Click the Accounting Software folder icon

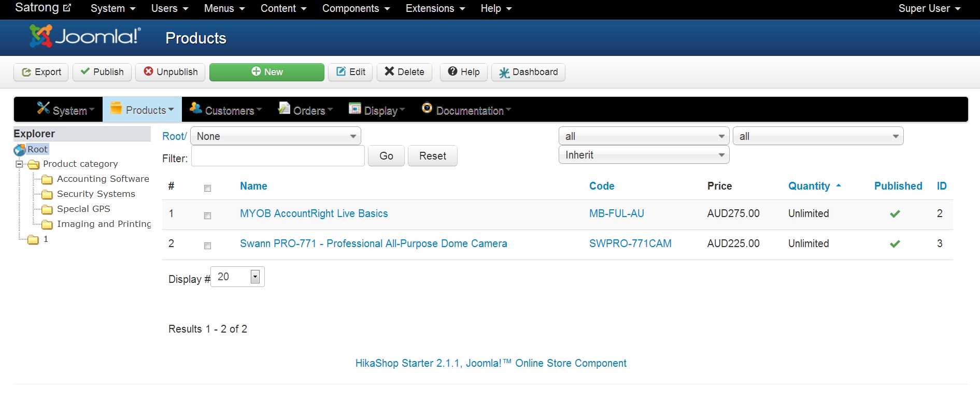coord(47,179)
